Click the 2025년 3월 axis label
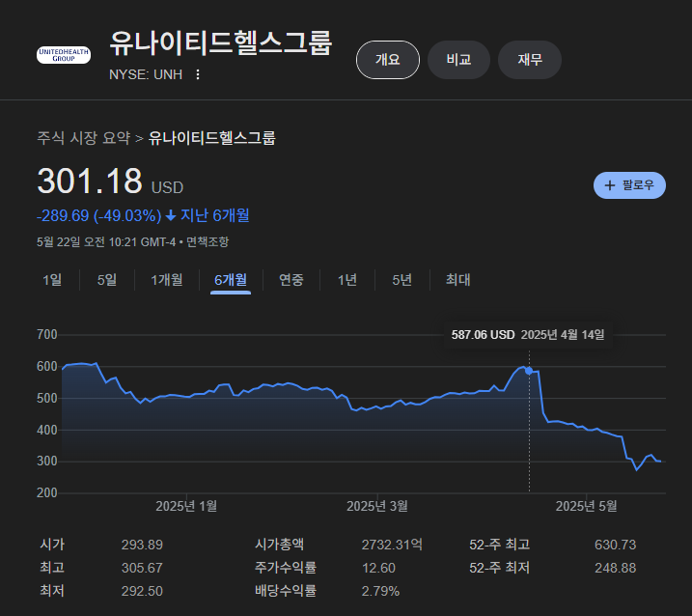The image size is (692, 616). click(377, 506)
